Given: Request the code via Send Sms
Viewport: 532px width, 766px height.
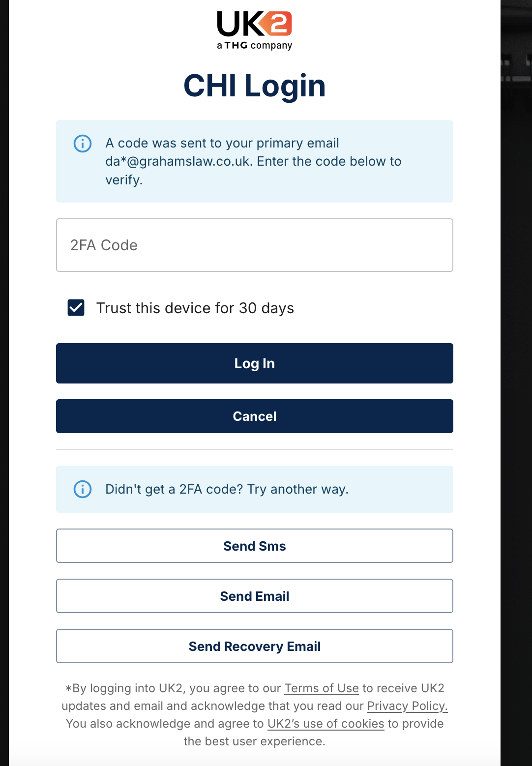Looking at the screenshot, I should (x=254, y=546).
